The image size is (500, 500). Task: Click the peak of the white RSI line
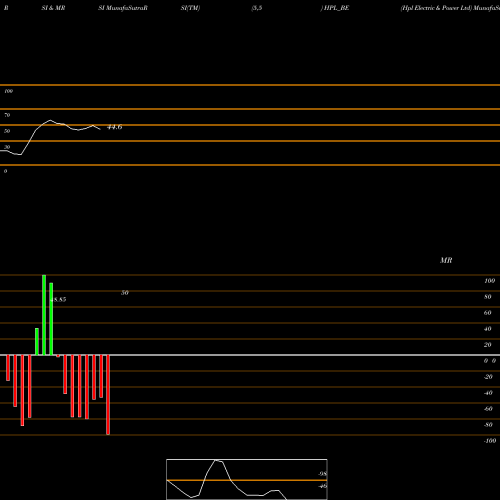(x=51, y=120)
